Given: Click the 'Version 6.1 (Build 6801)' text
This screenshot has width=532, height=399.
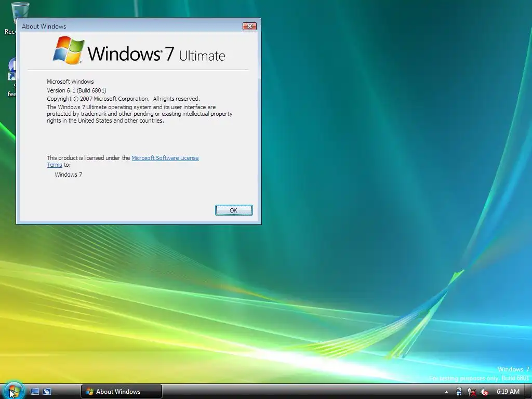Looking at the screenshot, I should [76, 90].
